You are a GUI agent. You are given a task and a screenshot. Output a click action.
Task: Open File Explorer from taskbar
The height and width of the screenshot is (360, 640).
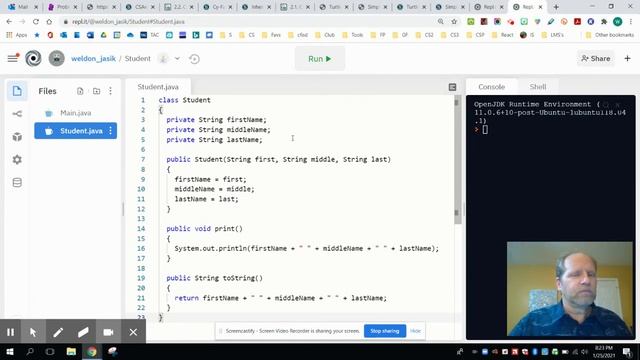click(x=71, y=351)
